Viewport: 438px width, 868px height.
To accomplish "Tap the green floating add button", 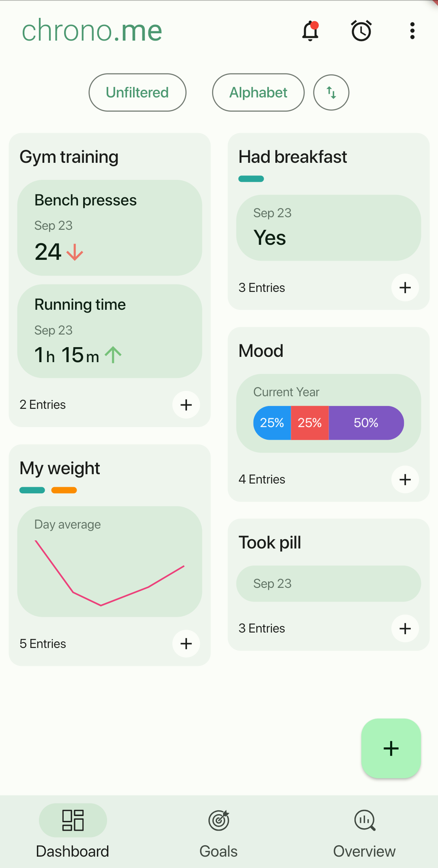I will point(391,748).
